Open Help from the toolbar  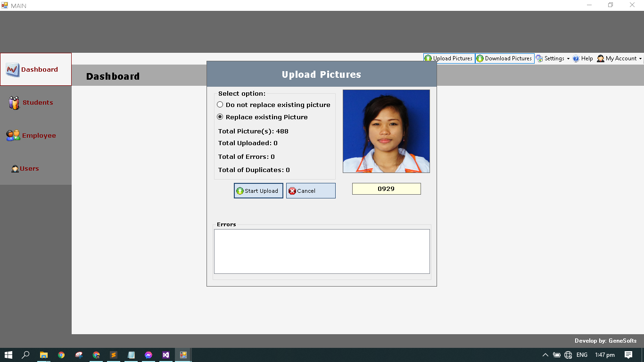click(583, 58)
